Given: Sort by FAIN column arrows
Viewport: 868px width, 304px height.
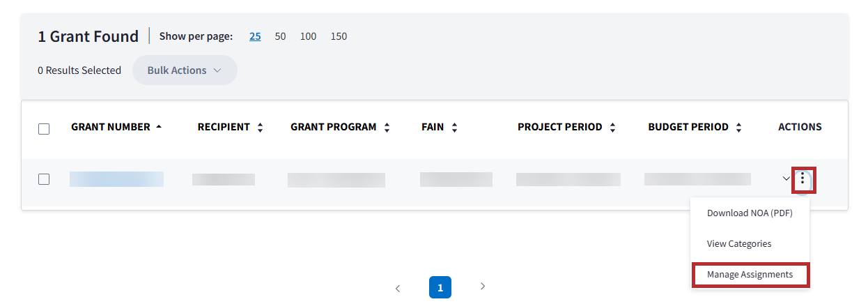Looking at the screenshot, I should coord(454,128).
